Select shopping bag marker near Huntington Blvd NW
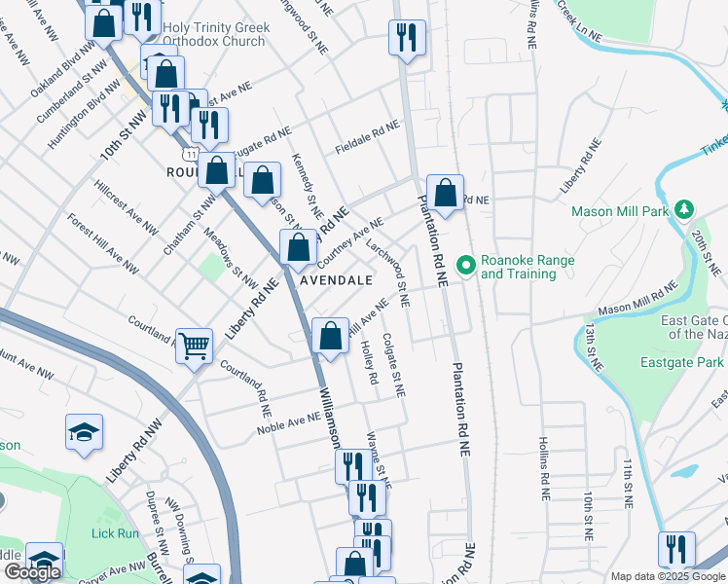The height and width of the screenshot is (584, 728). (x=165, y=74)
